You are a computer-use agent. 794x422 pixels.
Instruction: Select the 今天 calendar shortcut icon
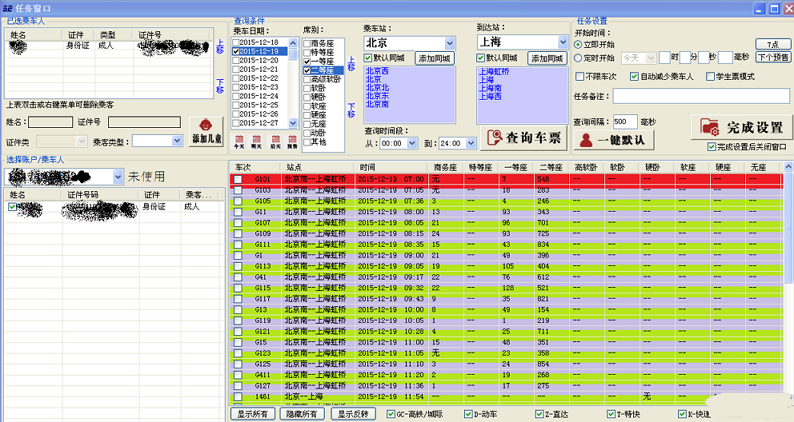coord(239,141)
